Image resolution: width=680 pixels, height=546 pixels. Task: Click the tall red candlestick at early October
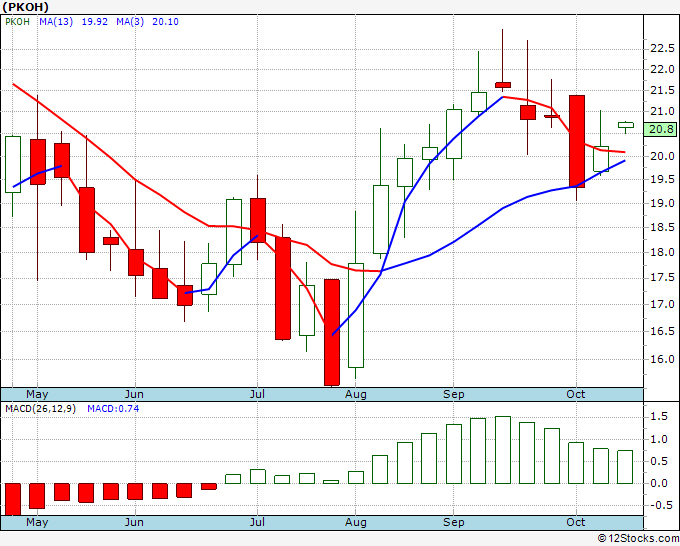click(x=577, y=141)
